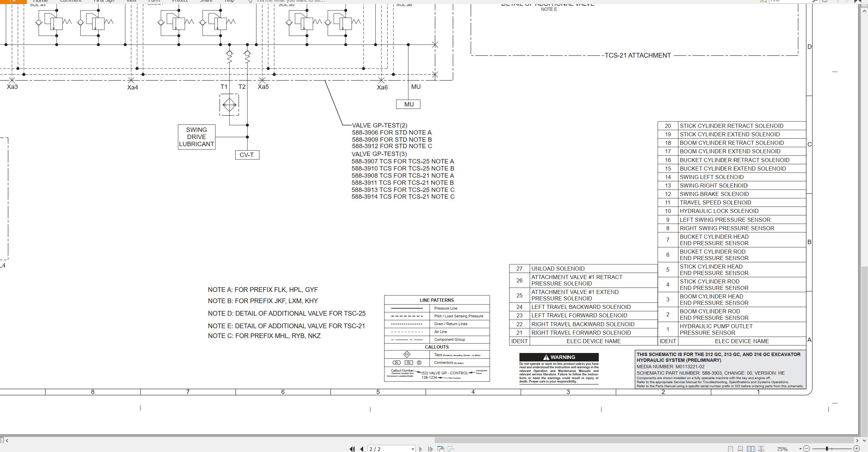Click 588-3906 FOR STD NOTE A
868x452 pixels.
pyautogui.click(x=392, y=133)
